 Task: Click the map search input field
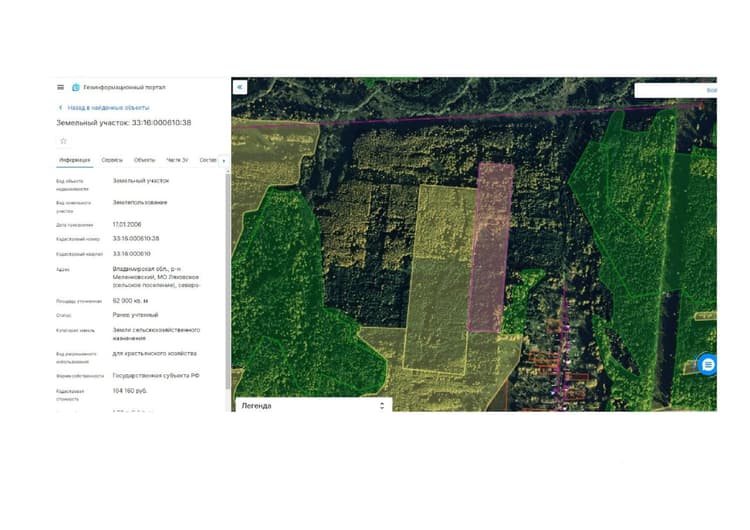click(675, 90)
